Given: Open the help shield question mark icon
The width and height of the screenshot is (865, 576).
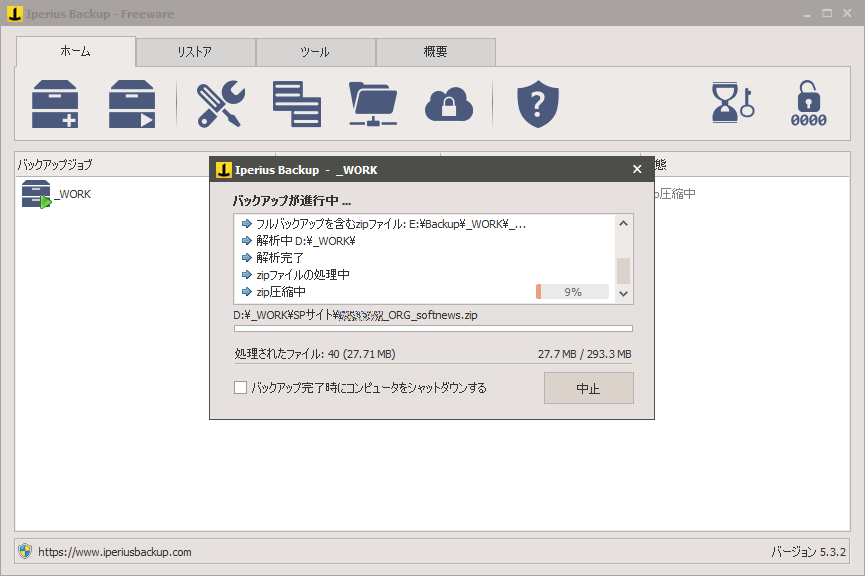Looking at the screenshot, I should click(538, 104).
